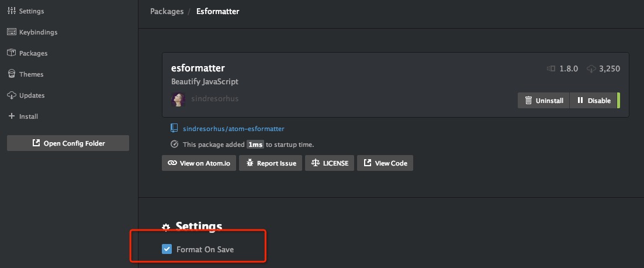Navigate to Packages breadcrumb

167,11
